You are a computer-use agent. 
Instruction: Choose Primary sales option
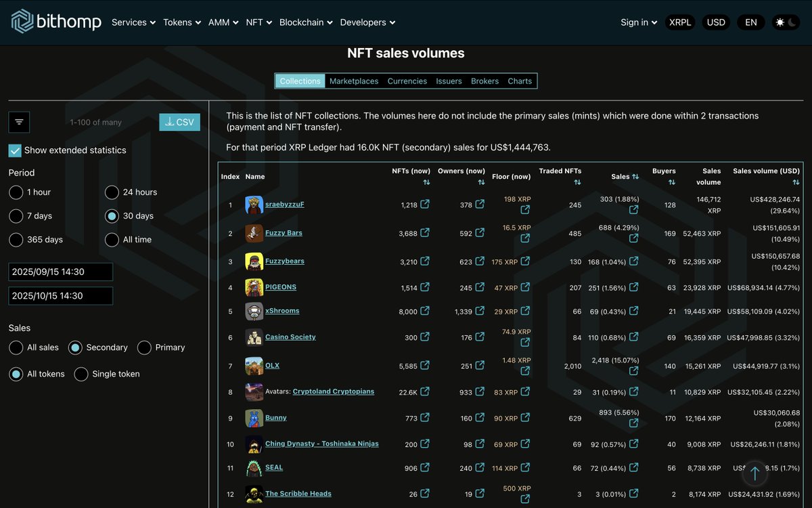tap(144, 347)
